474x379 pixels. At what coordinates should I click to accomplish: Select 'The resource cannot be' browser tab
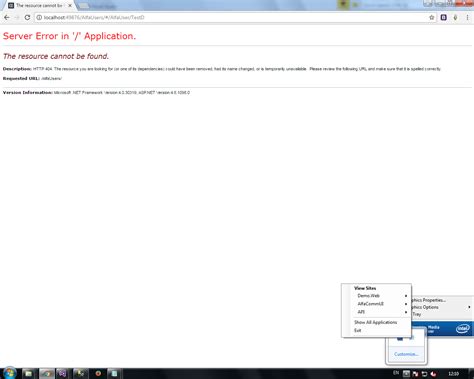coord(39,5)
